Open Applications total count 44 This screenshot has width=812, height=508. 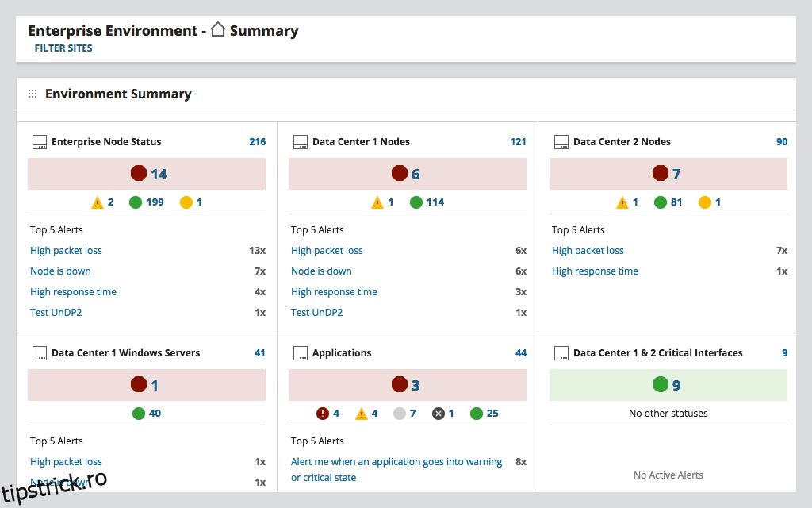click(x=521, y=353)
